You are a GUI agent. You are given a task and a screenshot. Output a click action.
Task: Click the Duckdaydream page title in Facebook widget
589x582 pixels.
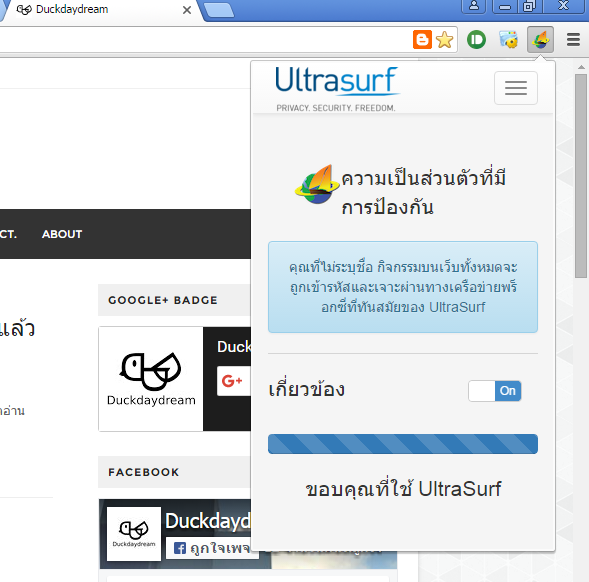tap(208, 521)
